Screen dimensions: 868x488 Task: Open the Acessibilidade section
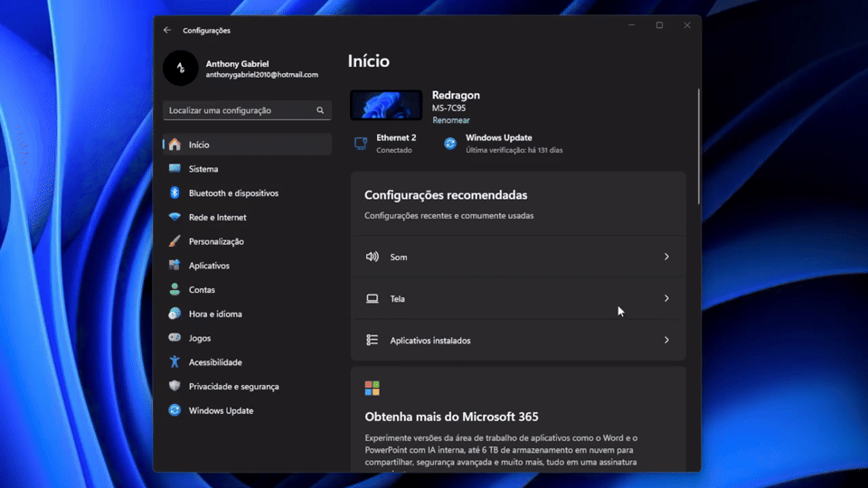pos(248,362)
